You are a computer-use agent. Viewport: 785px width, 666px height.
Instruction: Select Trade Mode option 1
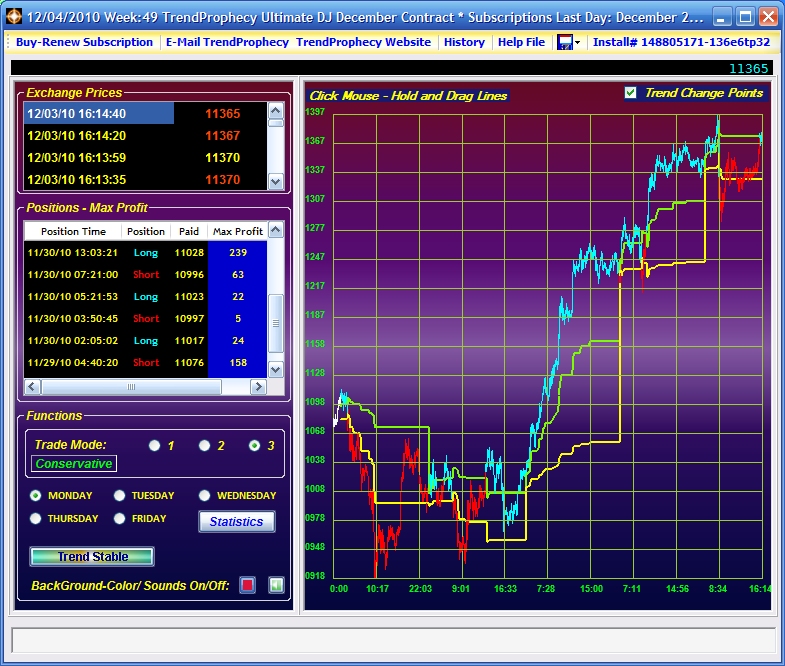[x=154, y=445]
